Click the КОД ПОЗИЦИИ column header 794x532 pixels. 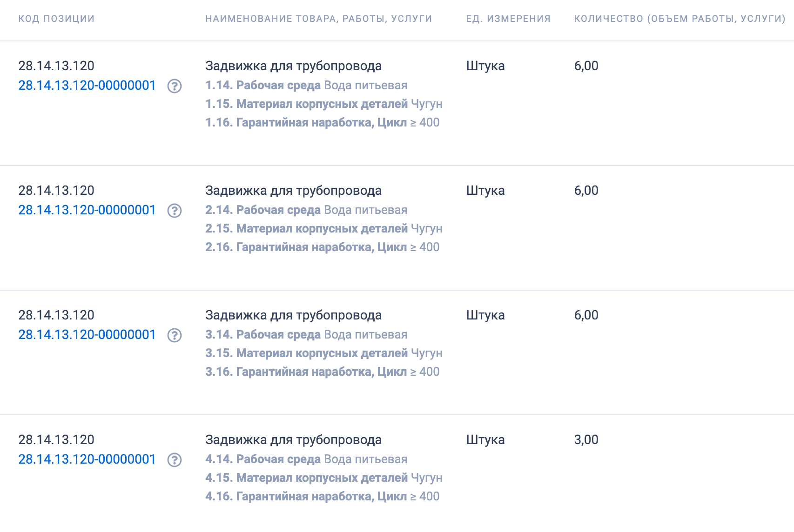pos(56,19)
